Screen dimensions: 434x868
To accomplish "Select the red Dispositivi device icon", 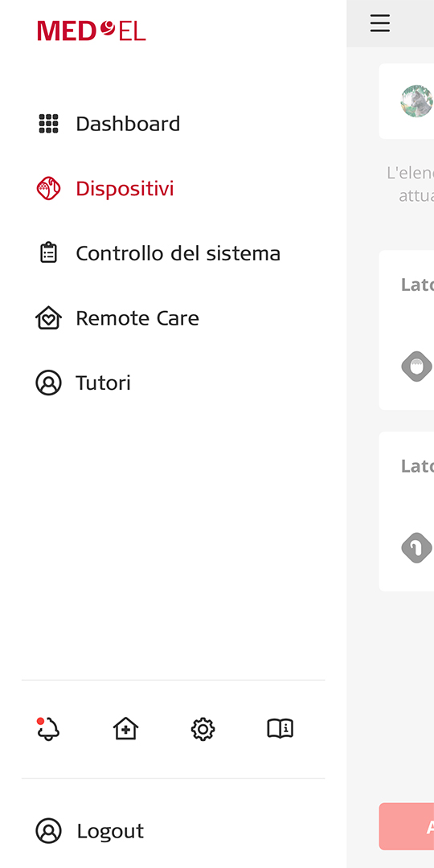I will coord(49,188).
